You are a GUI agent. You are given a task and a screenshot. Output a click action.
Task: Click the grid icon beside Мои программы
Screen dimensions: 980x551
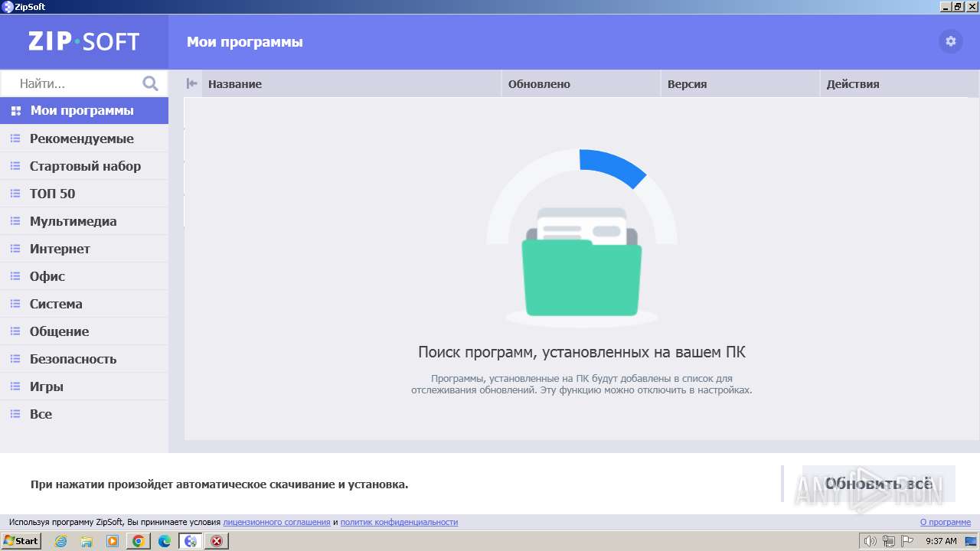coord(16,111)
